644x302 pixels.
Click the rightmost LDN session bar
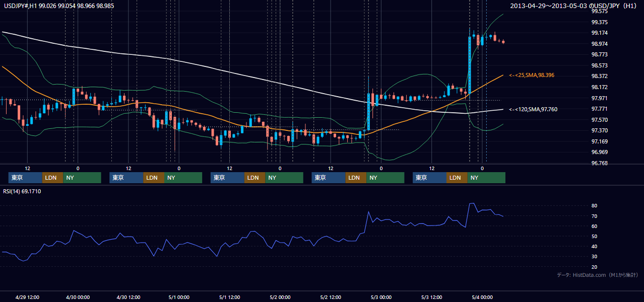tap(457, 178)
